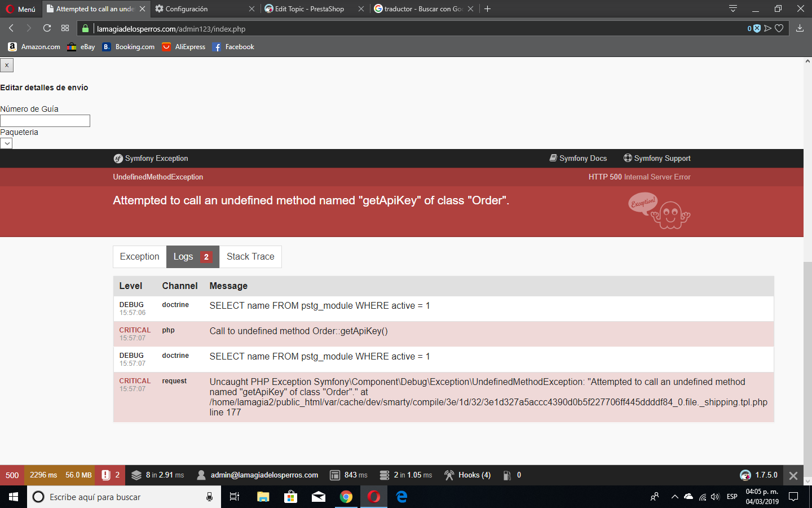Expand the Paquetería dropdown

[x=6, y=143]
